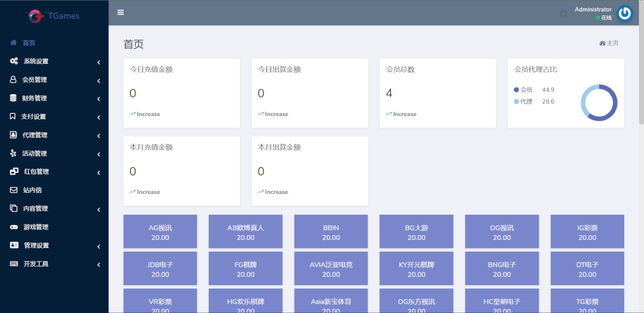
Task: Expand the 开发工具 submenu arrow
Action: tap(99, 265)
